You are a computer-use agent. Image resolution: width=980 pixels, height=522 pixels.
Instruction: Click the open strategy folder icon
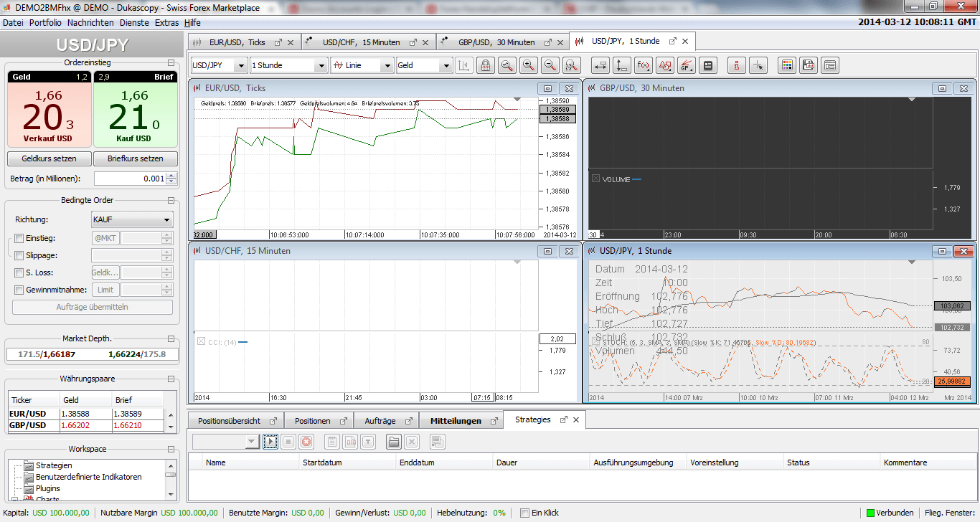(393, 442)
